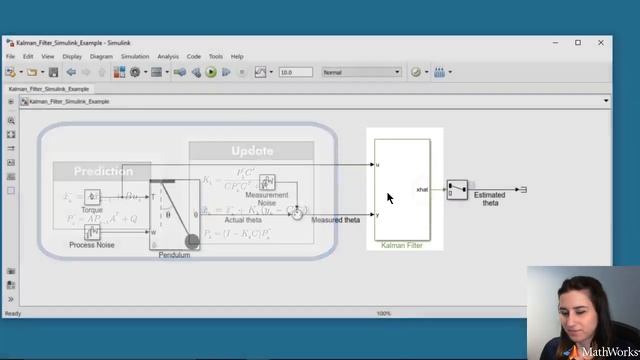
Task: Click the Ready status bar text
Action: coord(13,313)
